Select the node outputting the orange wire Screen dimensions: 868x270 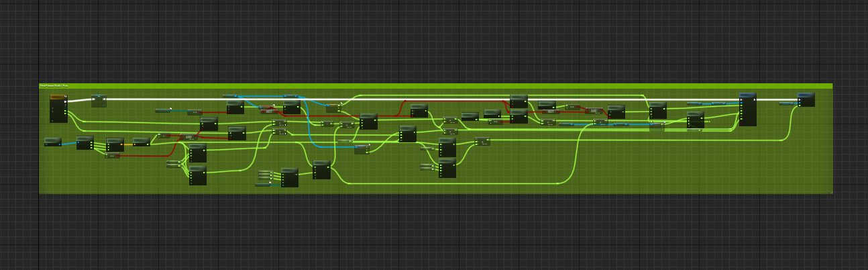pyautogui.click(x=115, y=144)
